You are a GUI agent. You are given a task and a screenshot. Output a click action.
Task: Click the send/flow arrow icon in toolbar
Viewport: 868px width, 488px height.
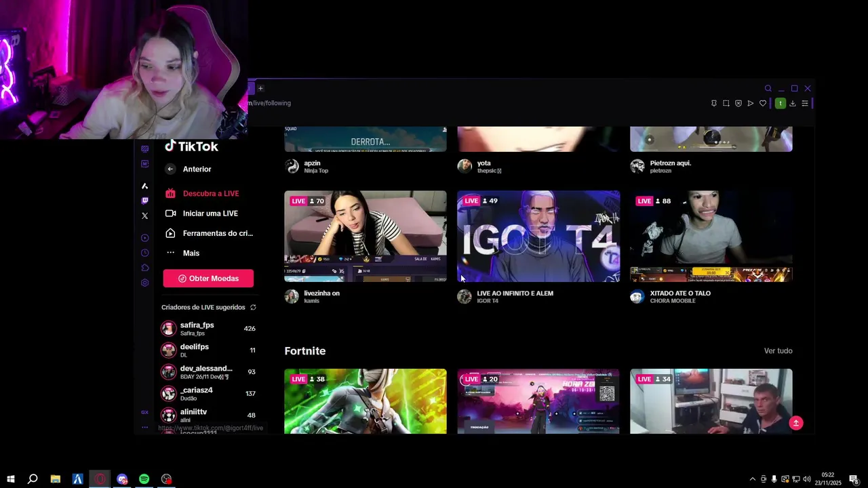tap(750, 103)
